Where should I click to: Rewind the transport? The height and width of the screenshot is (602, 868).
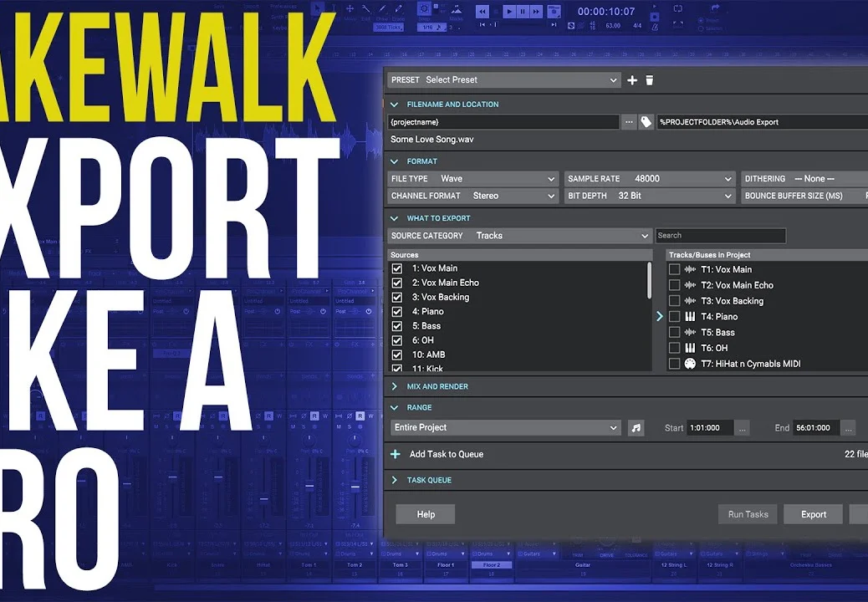tap(483, 11)
